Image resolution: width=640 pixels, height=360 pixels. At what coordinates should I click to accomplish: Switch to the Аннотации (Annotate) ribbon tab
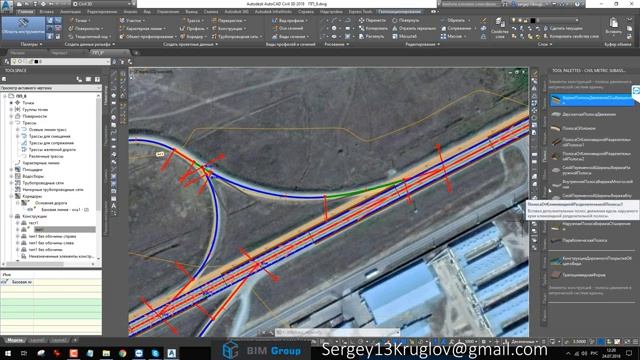pos(70,12)
